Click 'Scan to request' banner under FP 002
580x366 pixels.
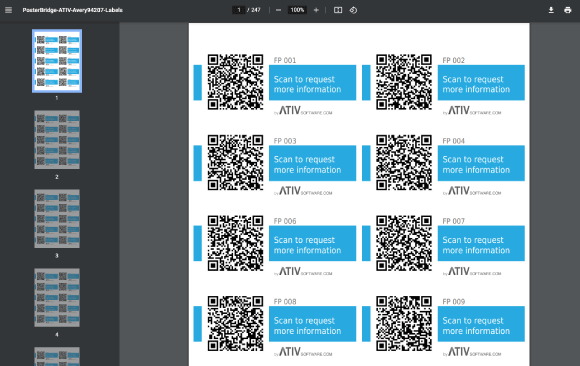[x=481, y=83]
